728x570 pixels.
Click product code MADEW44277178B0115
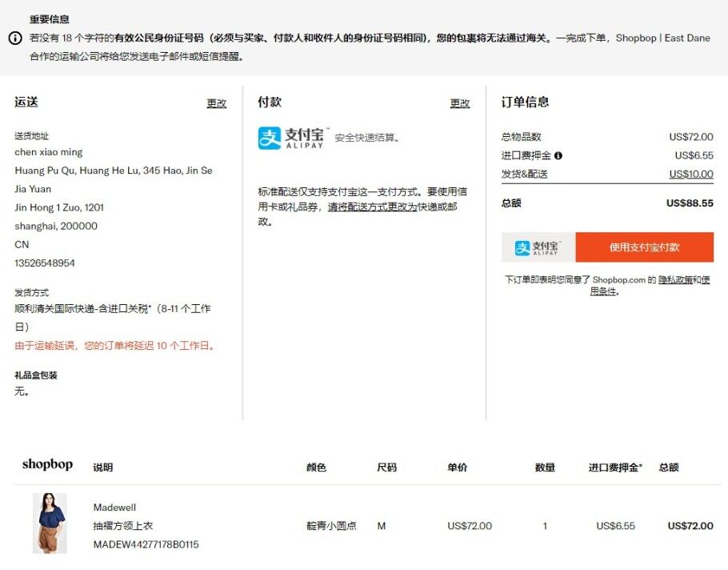(146, 544)
